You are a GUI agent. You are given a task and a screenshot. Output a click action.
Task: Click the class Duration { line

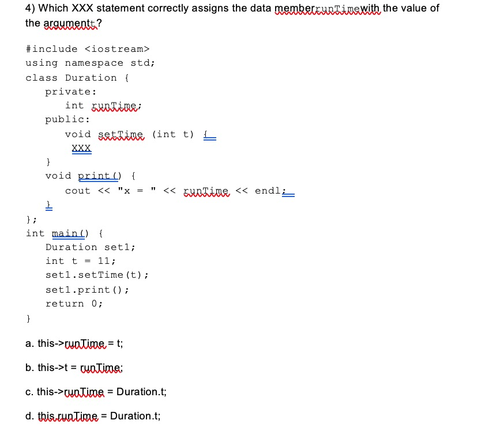pyautogui.click(x=77, y=78)
